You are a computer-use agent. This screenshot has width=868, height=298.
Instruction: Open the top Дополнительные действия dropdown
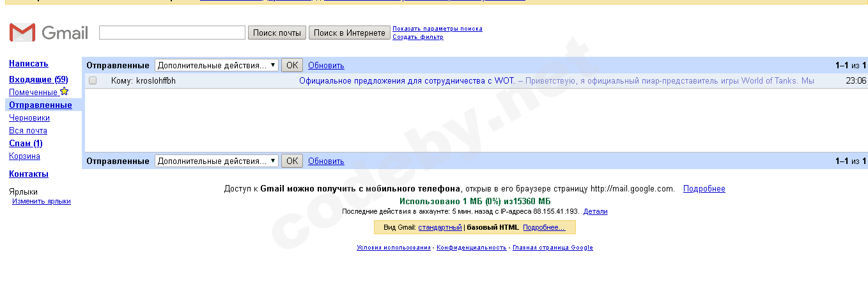click(x=217, y=65)
